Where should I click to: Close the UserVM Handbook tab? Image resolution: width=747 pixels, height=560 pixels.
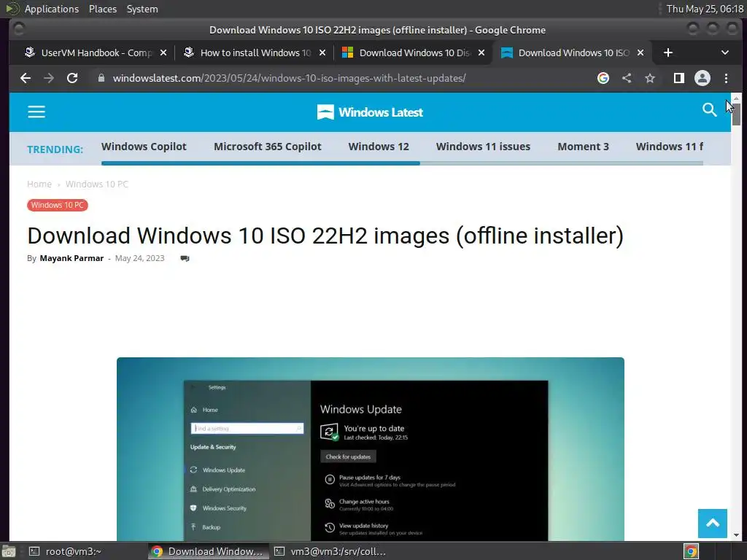[x=163, y=52]
